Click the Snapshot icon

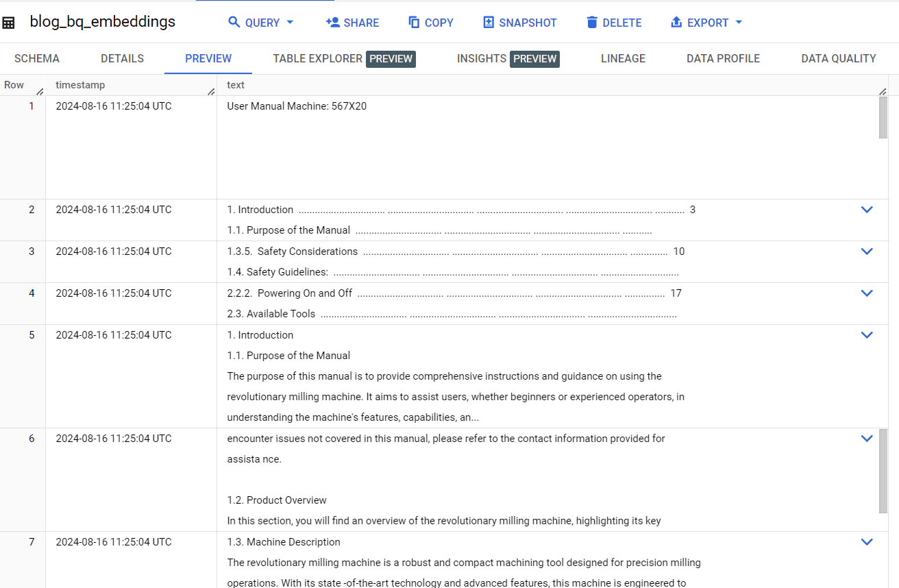pos(487,22)
